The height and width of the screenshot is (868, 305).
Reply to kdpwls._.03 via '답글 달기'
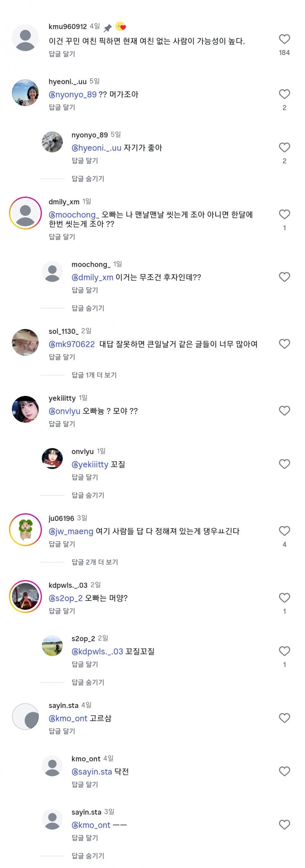click(62, 611)
